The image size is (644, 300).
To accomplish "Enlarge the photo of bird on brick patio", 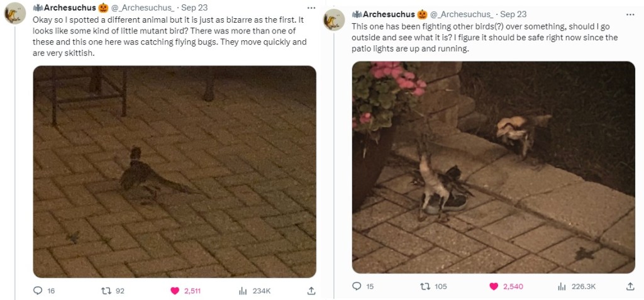I will pos(174,172).
